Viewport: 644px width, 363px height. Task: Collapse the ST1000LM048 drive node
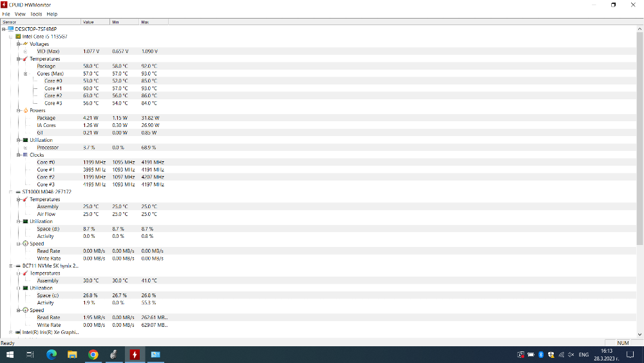click(11, 192)
